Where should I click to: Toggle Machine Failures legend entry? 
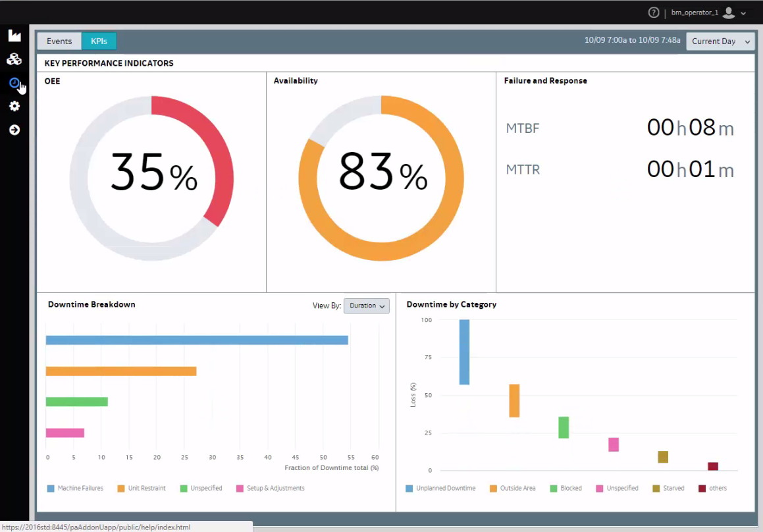pos(75,488)
